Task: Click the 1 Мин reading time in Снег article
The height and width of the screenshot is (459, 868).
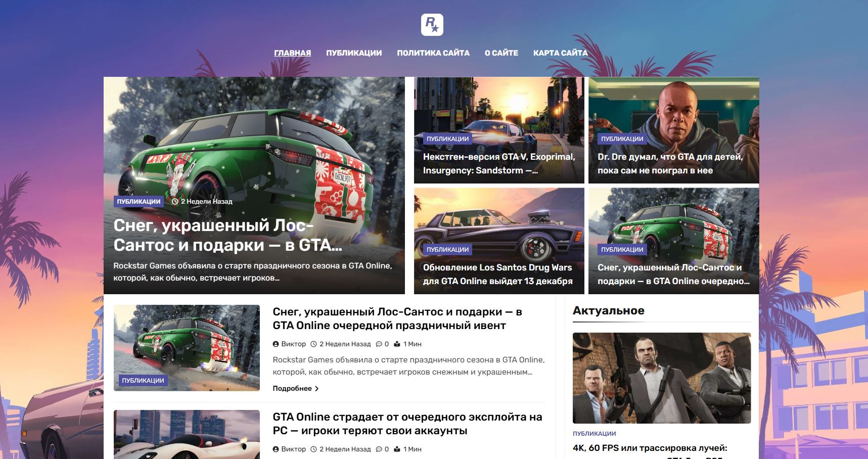Action: [413, 344]
